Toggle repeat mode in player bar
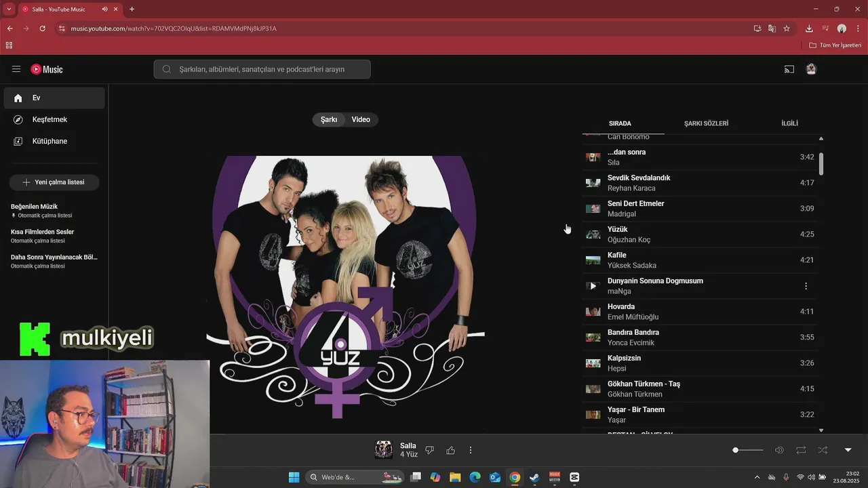This screenshot has height=488, width=868. pyautogui.click(x=801, y=450)
